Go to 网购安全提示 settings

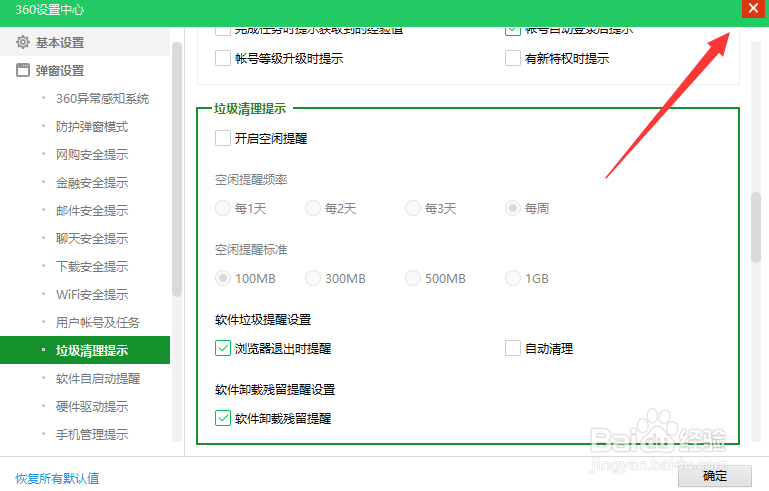tap(92, 155)
